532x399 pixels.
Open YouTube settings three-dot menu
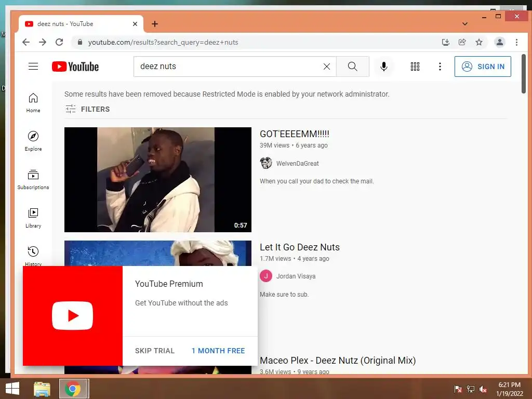point(440,66)
